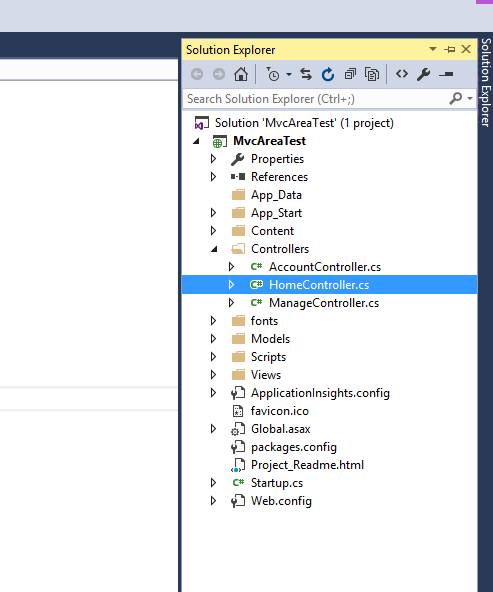The height and width of the screenshot is (592, 493).
Task: Select favicon.ico file
Action: 280,411
